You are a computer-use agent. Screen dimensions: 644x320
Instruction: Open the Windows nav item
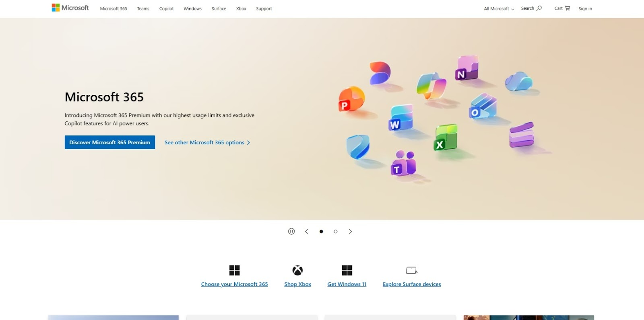192,8
